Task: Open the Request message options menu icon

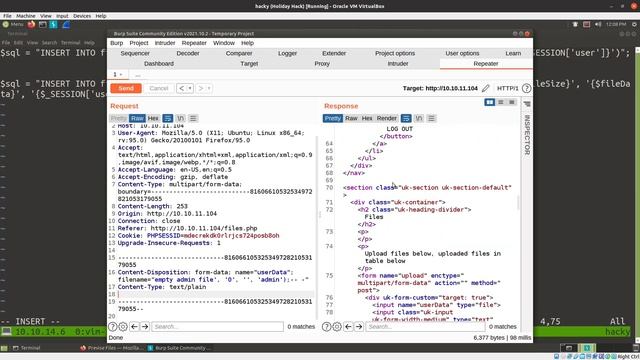Action: pos(193,118)
